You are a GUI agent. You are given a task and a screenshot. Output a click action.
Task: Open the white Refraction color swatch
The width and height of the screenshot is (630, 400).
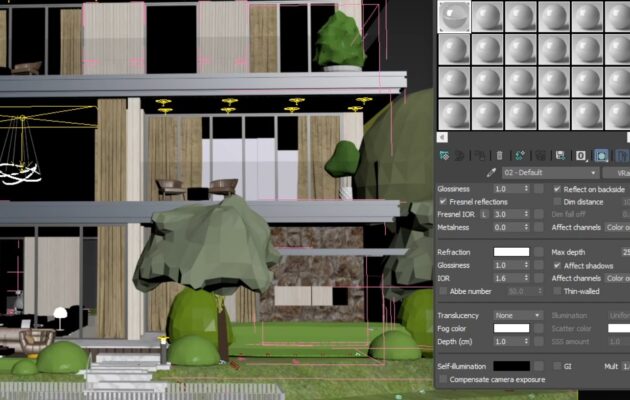(x=511, y=252)
